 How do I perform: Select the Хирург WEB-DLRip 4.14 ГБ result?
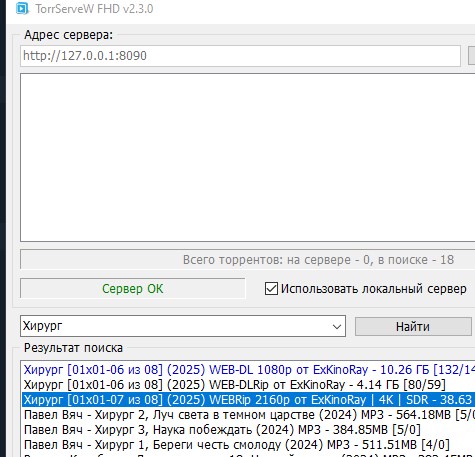[x=249, y=385]
